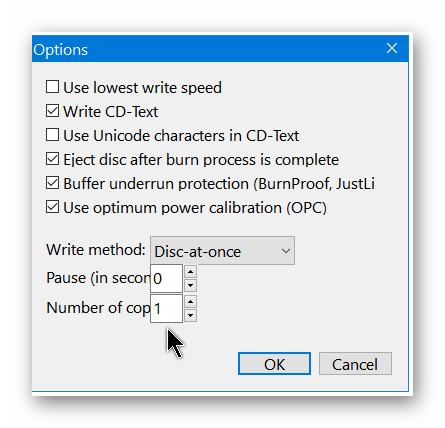Image resolution: width=445 pixels, height=428 pixels.
Task: Open the Write method Disc-at-once dropdown
Action: [x=222, y=251]
